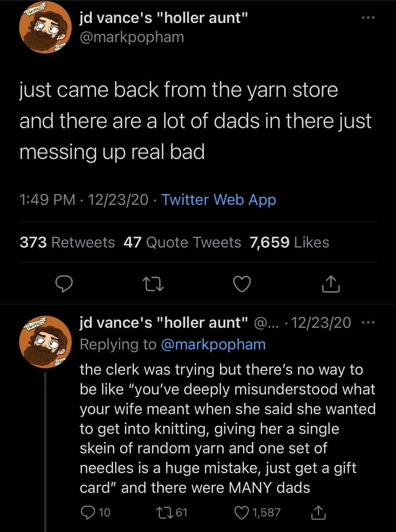Open @markpopham handle in Replying to
396x532 pixels.
(213, 344)
